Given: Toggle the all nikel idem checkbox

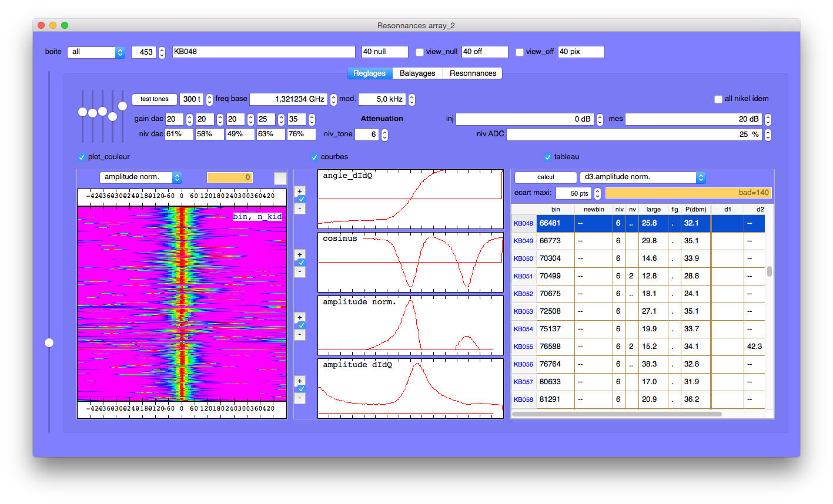Looking at the screenshot, I should tap(718, 99).
